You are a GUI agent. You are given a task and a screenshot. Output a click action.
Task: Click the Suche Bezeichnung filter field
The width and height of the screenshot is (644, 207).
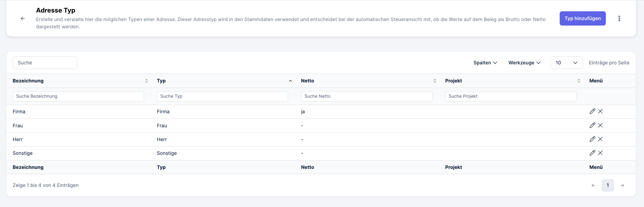[78, 96]
